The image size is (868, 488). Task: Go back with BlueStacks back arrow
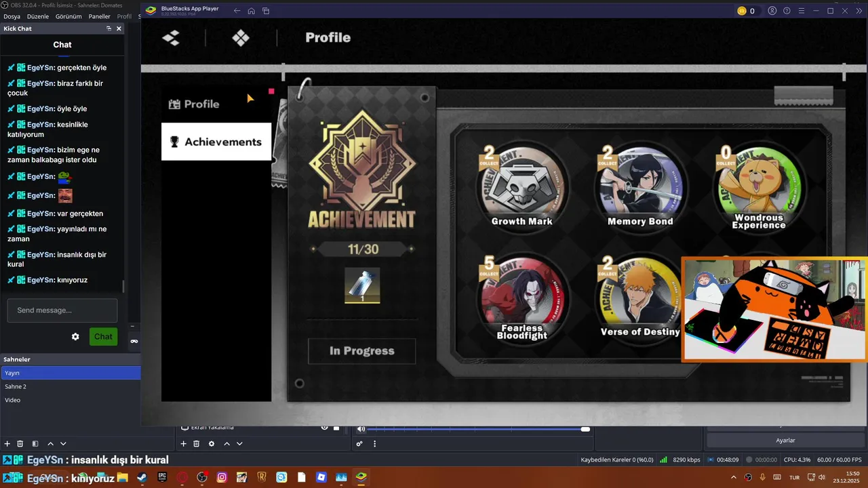237,11
